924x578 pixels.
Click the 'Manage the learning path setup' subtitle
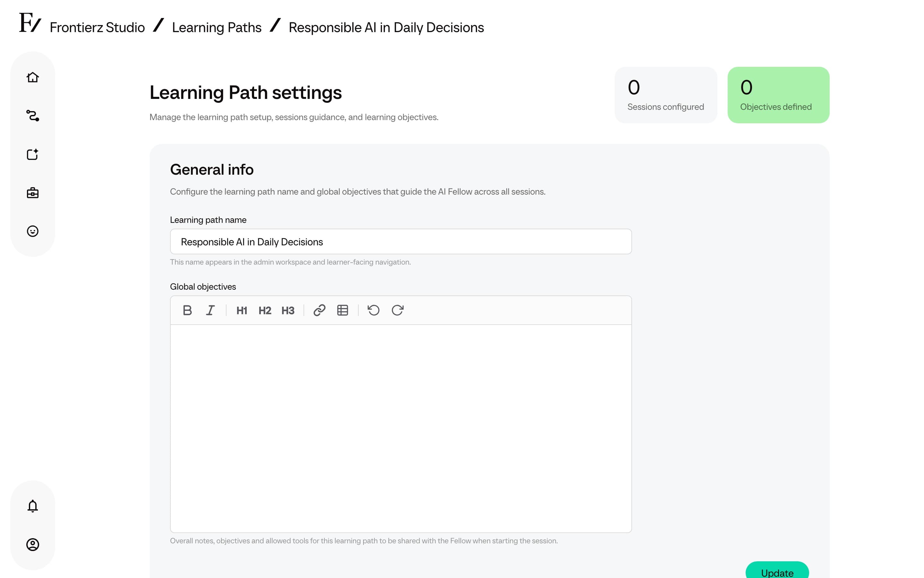point(294,117)
